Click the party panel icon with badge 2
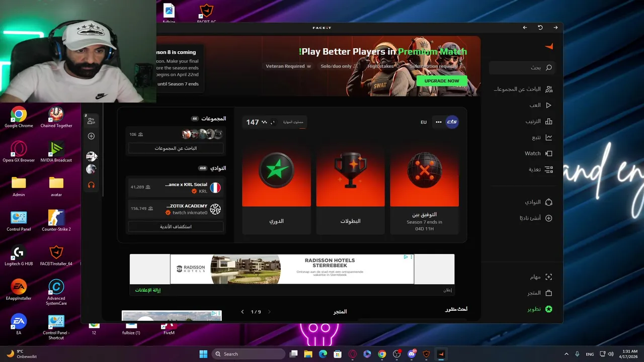 (x=91, y=121)
